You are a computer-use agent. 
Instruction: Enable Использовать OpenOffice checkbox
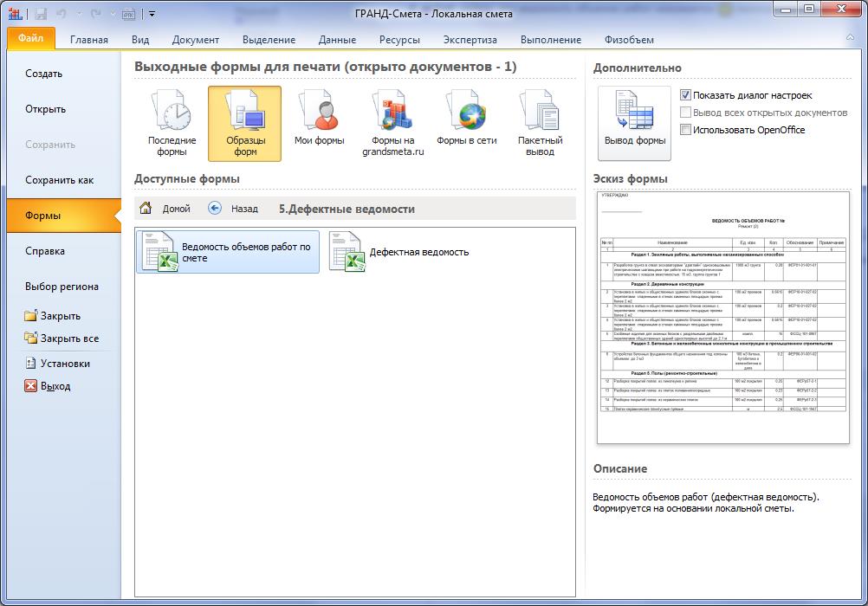pos(686,130)
